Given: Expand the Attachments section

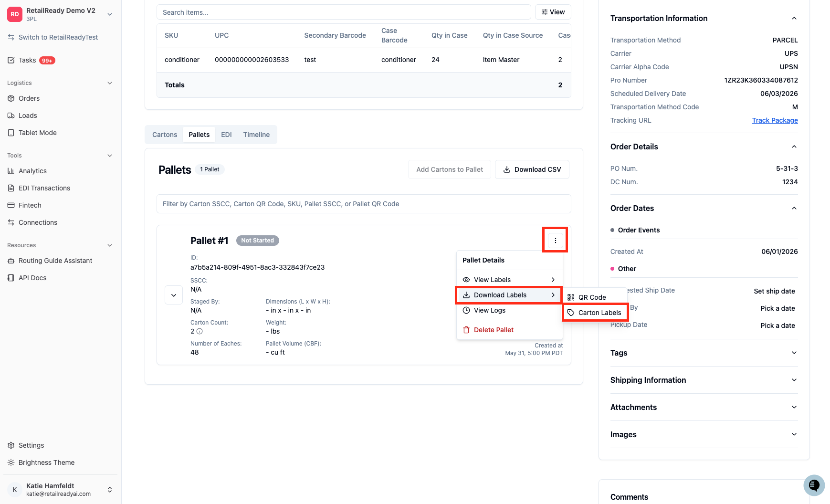Looking at the screenshot, I should click(x=794, y=407).
